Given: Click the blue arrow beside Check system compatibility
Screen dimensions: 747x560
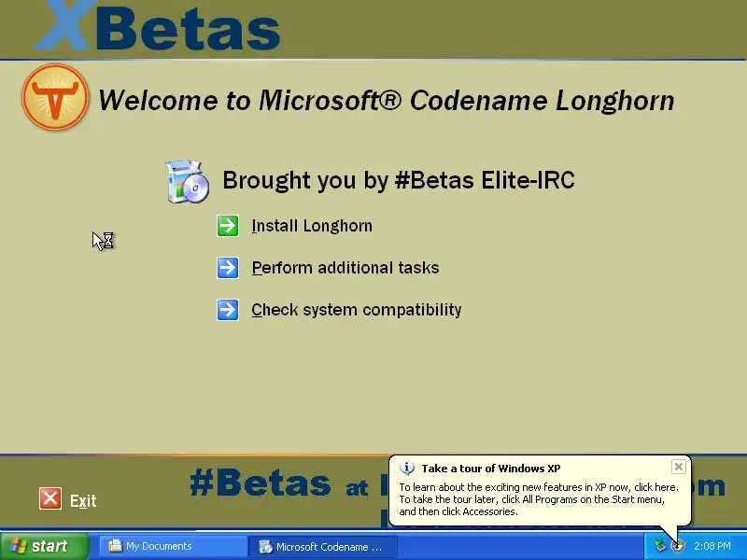Looking at the screenshot, I should (228, 310).
